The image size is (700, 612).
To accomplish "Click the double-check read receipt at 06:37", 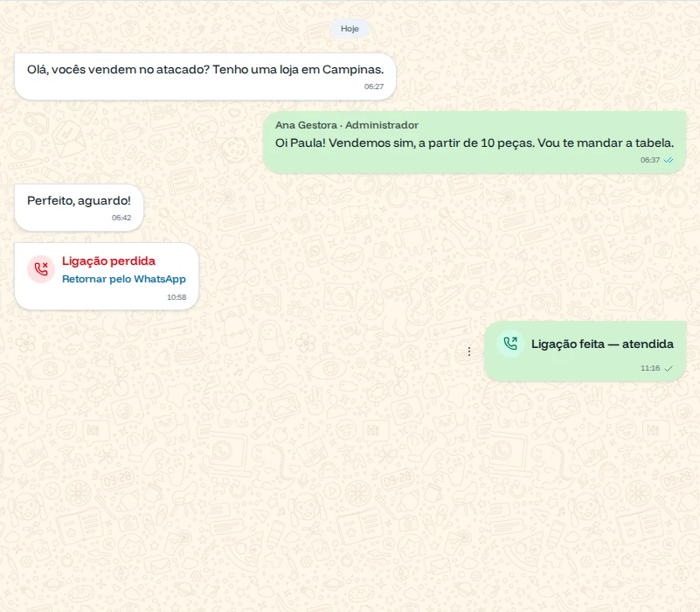I will [669, 160].
